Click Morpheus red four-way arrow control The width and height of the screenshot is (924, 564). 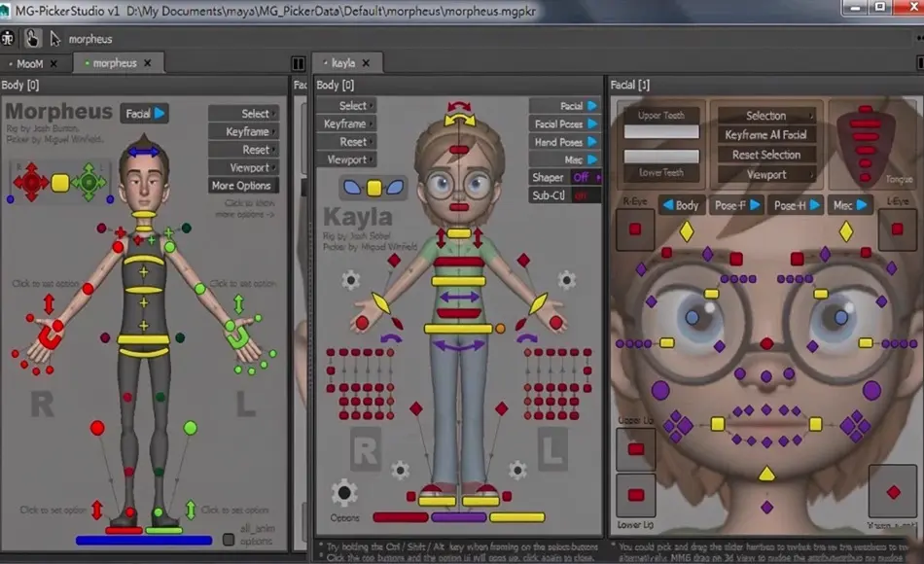pos(31,182)
